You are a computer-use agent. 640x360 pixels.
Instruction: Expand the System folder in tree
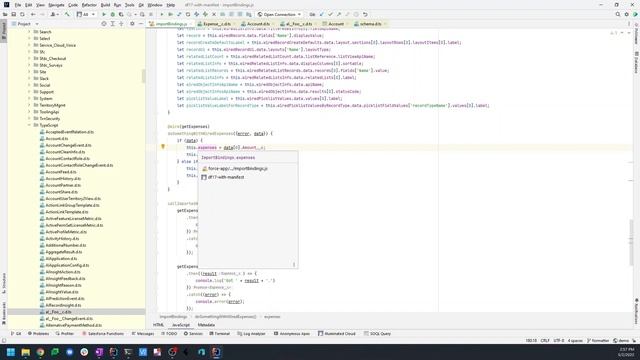click(x=29, y=98)
